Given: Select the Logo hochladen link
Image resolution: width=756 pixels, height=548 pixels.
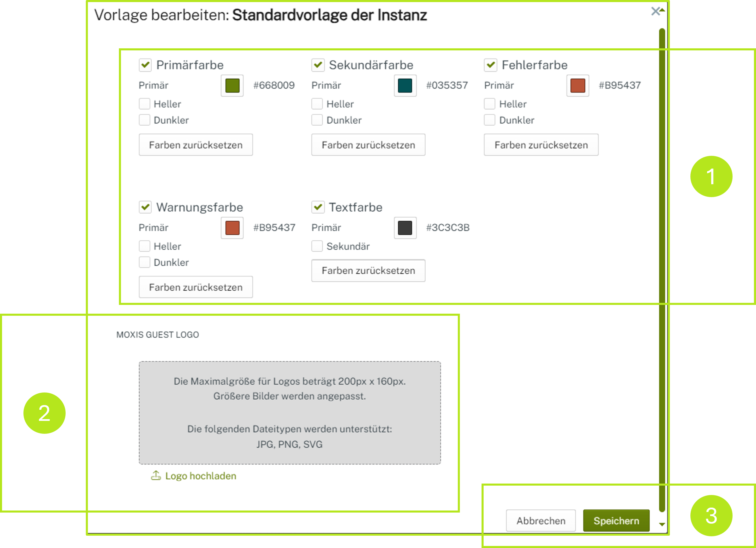Looking at the screenshot, I should [200, 476].
